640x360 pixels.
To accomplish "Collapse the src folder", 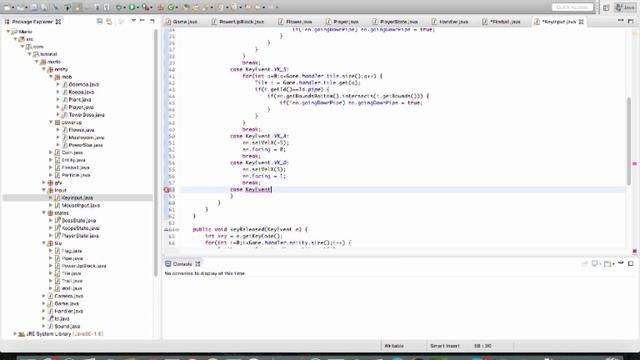I will coord(16,39).
